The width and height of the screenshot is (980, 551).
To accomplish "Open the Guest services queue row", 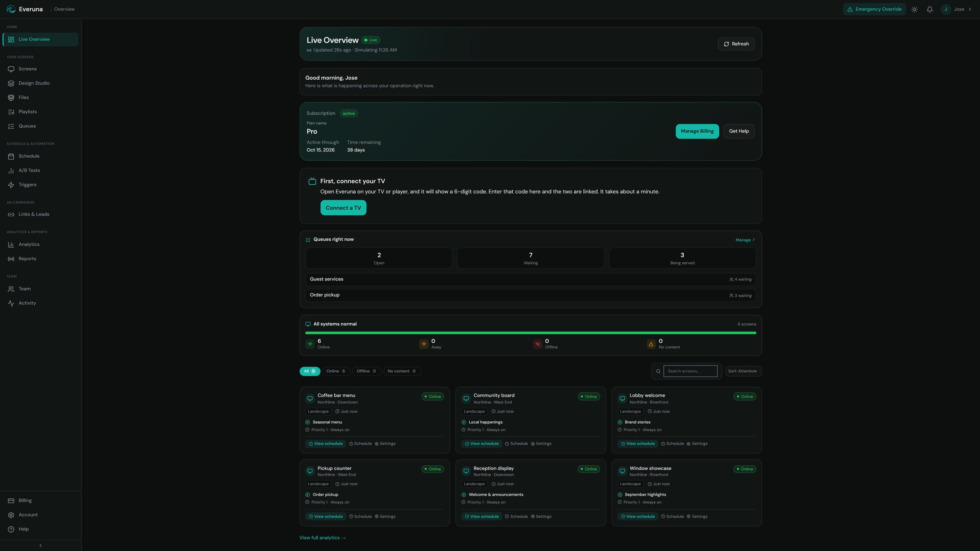I will click(x=531, y=279).
